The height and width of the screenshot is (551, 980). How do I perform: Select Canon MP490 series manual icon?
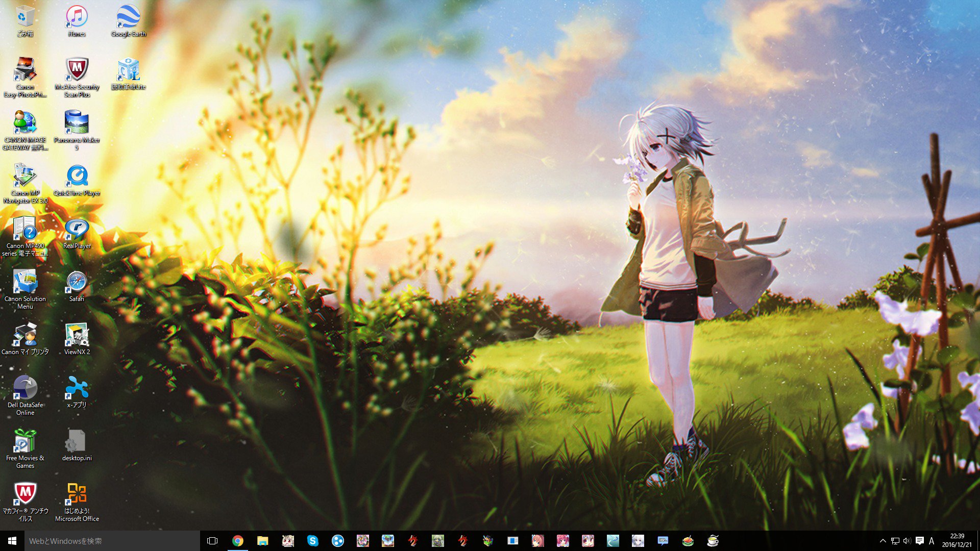pos(25,237)
